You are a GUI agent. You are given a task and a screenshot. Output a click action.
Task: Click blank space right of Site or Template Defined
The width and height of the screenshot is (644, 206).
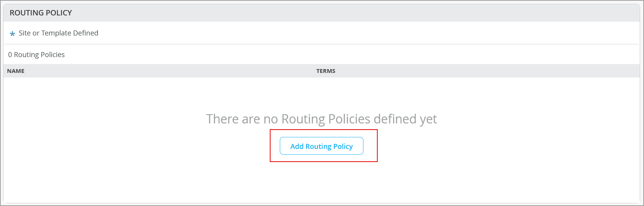pos(347,33)
